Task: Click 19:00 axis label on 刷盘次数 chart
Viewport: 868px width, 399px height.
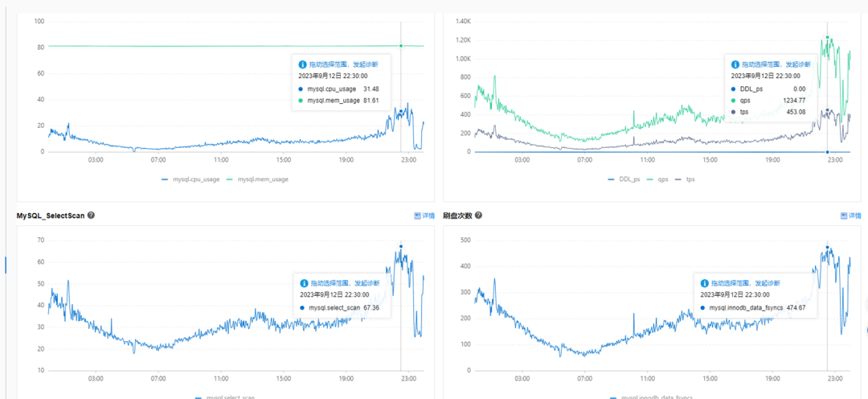Action: click(772, 379)
